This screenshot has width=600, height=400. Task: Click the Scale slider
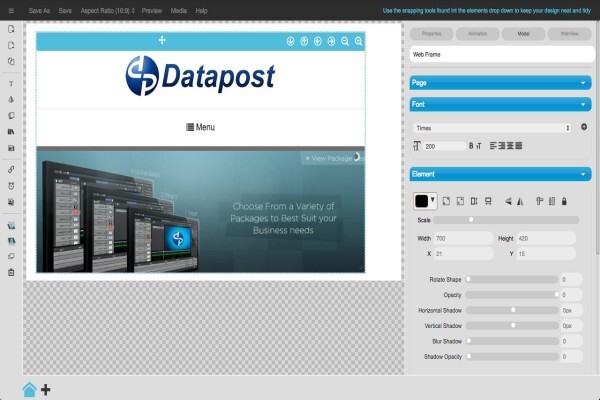[x=506, y=220]
